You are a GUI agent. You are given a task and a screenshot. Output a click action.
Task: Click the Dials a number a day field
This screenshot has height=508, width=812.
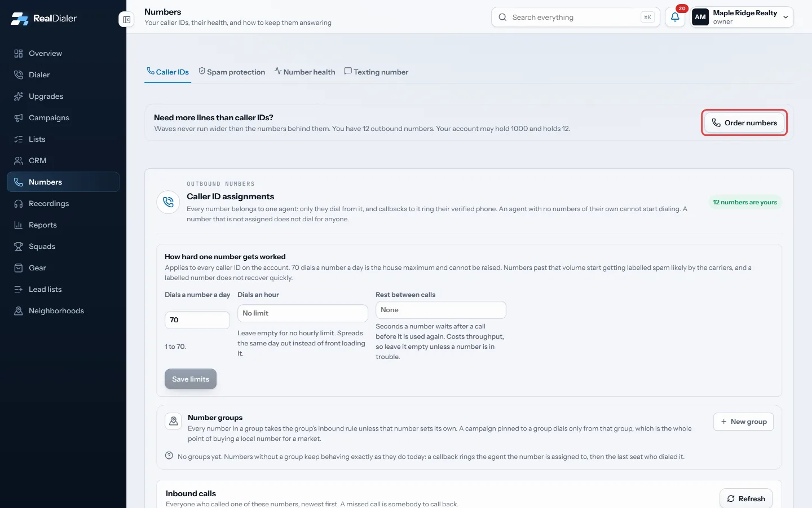click(x=197, y=320)
